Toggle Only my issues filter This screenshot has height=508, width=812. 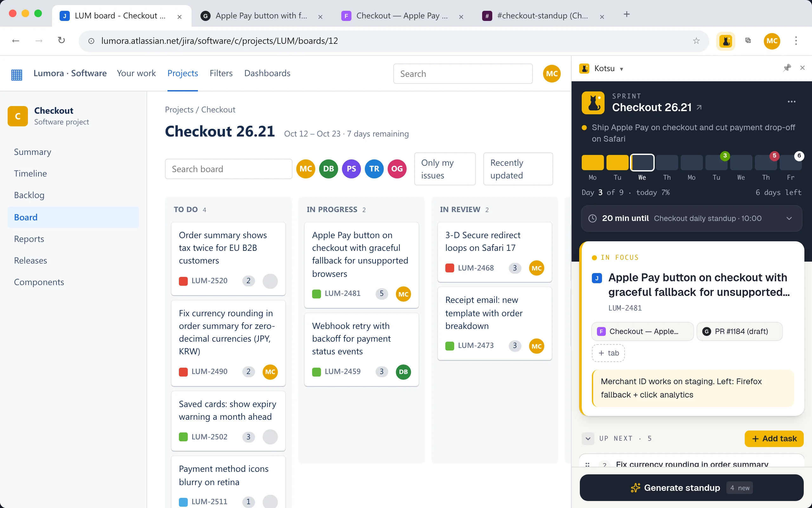point(445,169)
